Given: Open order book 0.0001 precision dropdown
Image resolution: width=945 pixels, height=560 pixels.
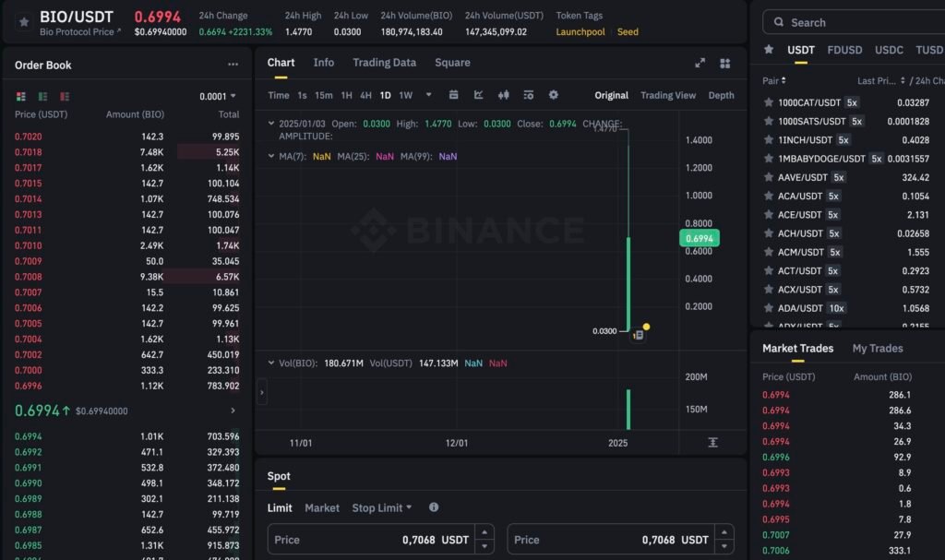Looking at the screenshot, I should pos(218,97).
